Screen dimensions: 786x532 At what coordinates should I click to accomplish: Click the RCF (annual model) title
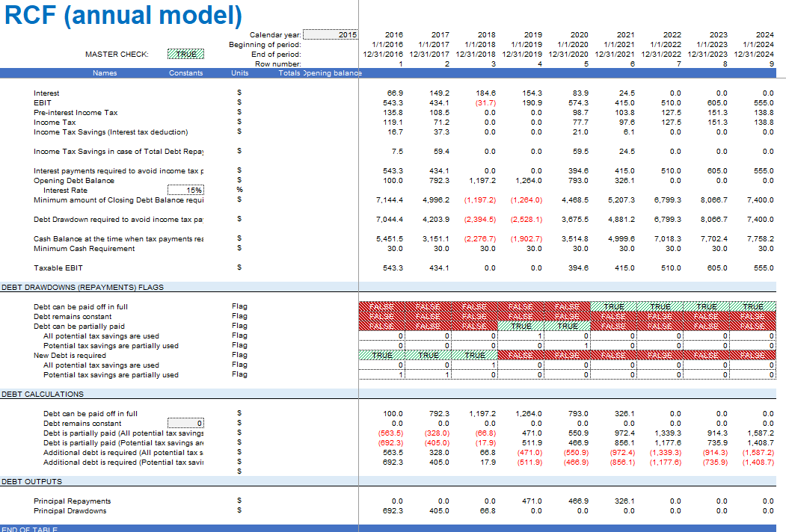[123, 15]
